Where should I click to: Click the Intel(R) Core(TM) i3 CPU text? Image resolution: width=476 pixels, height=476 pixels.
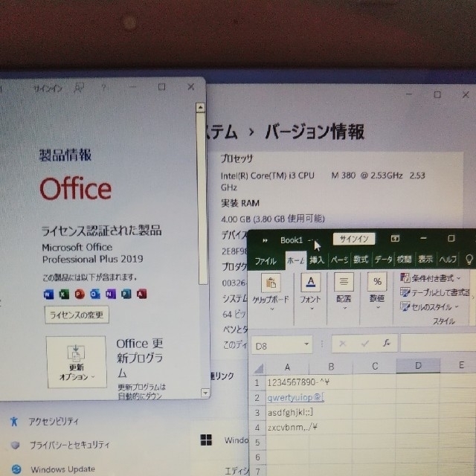pos(268,176)
